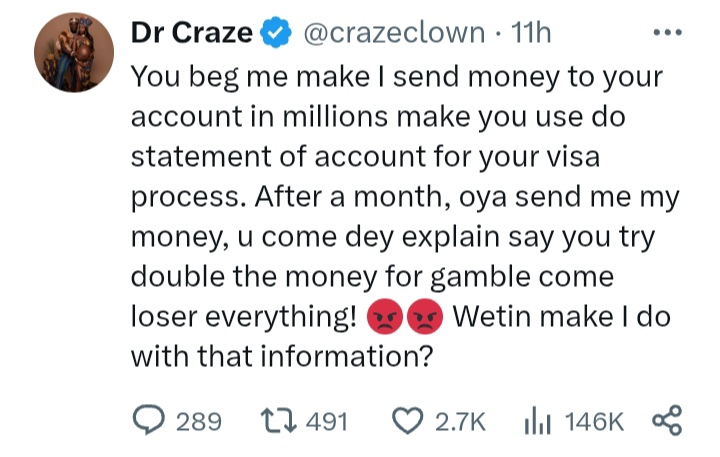Click the reply speech bubble icon
The width and height of the screenshot is (720, 457).
[149, 421]
